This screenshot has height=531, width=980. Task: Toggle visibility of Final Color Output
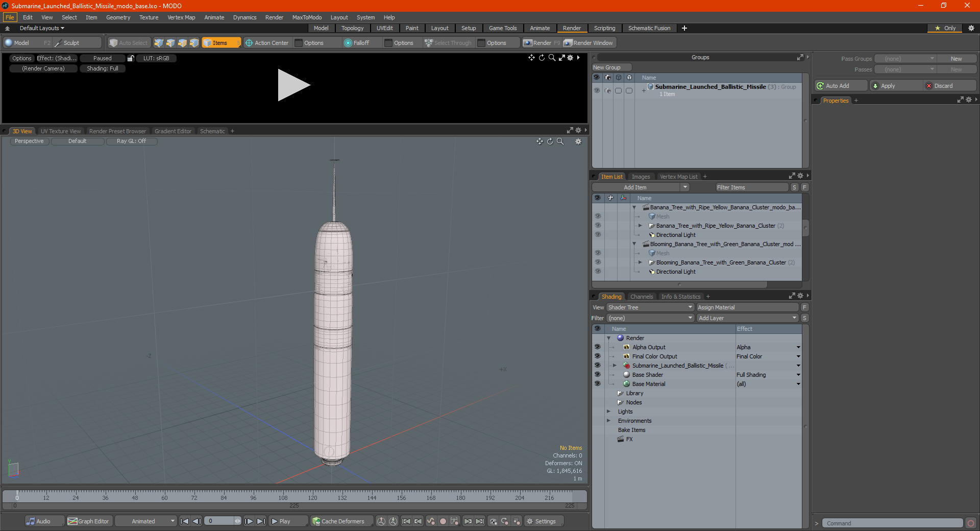pyautogui.click(x=597, y=356)
